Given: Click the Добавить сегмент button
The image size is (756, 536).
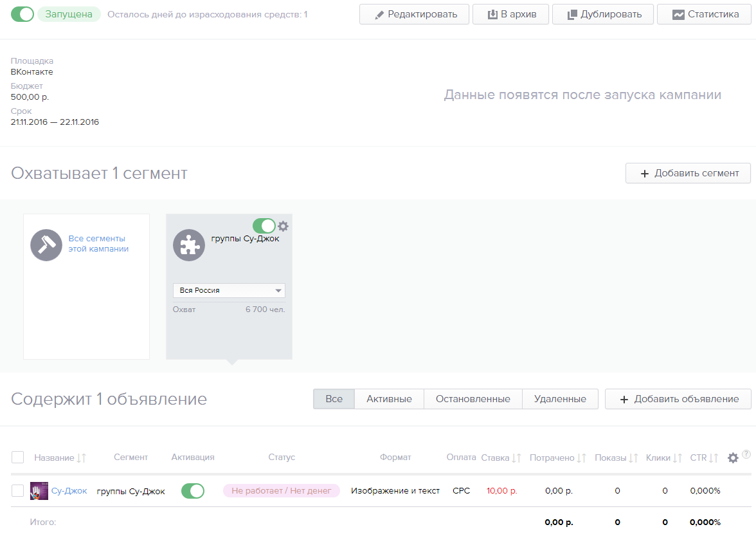Looking at the screenshot, I should pos(688,173).
